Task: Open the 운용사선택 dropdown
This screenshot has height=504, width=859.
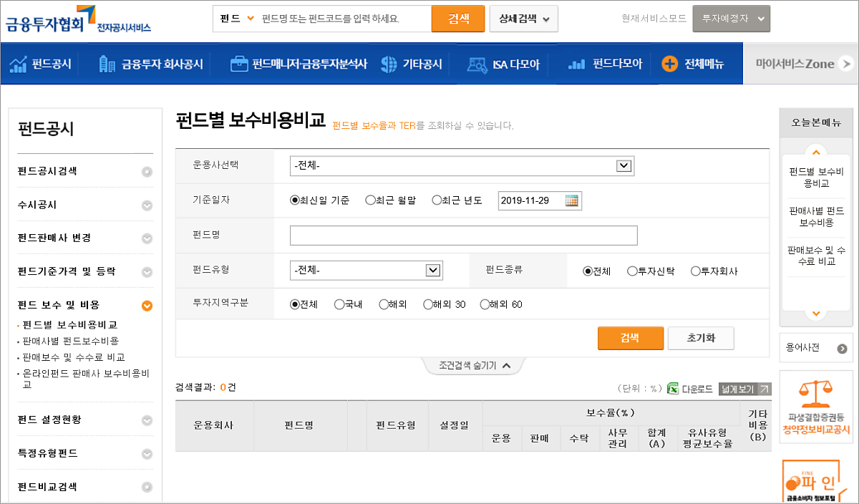Action: tap(462, 166)
